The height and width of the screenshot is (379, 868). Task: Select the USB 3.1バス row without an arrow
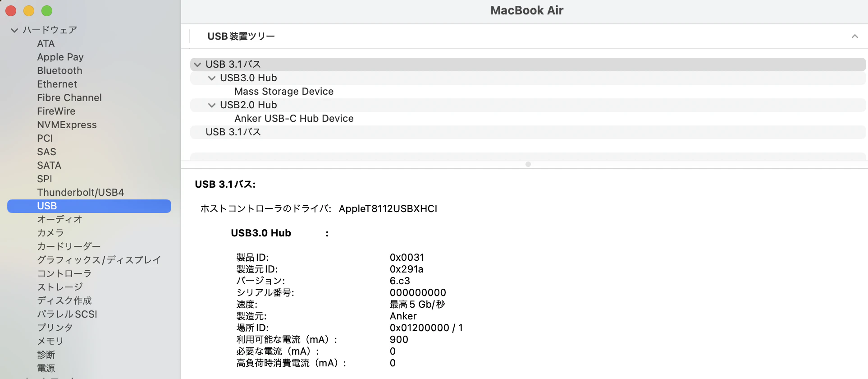pos(528,132)
